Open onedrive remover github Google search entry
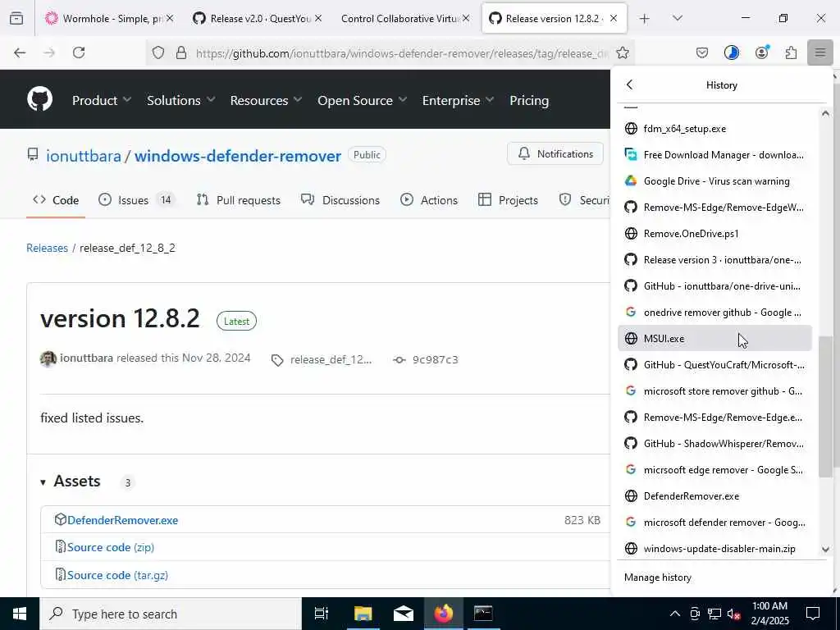This screenshot has height=630, width=840. pyautogui.click(x=714, y=313)
